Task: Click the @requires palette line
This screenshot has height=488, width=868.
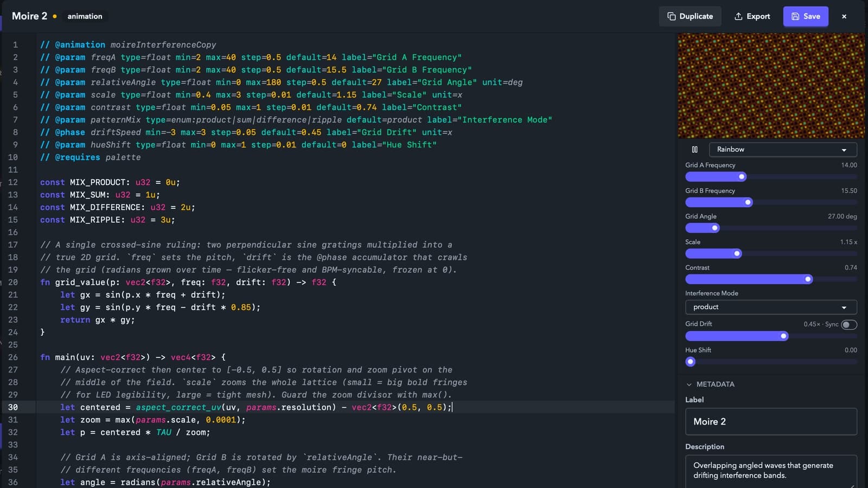Action: (x=91, y=157)
